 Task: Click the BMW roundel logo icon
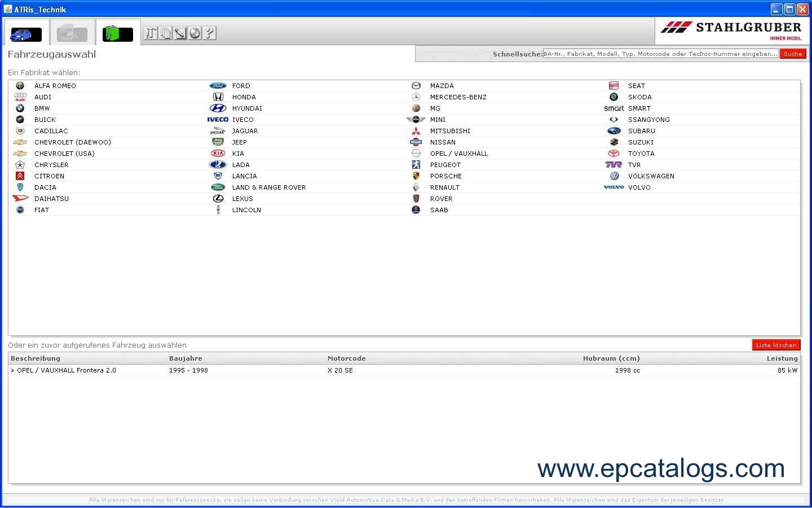(20, 108)
